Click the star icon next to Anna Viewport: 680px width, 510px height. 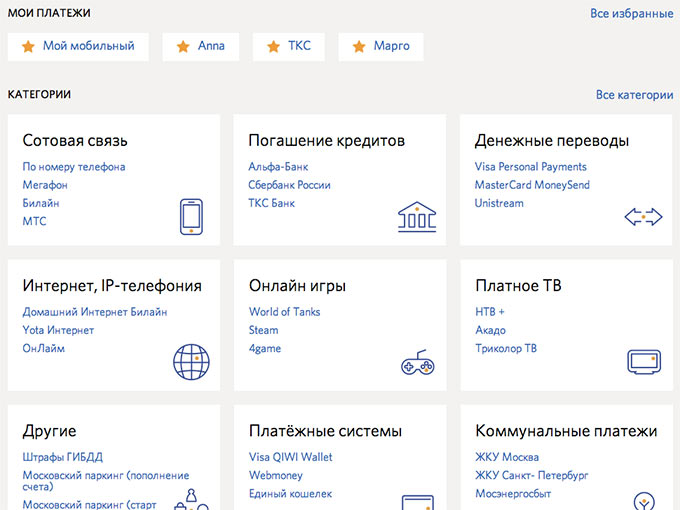pyautogui.click(x=183, y=46)
